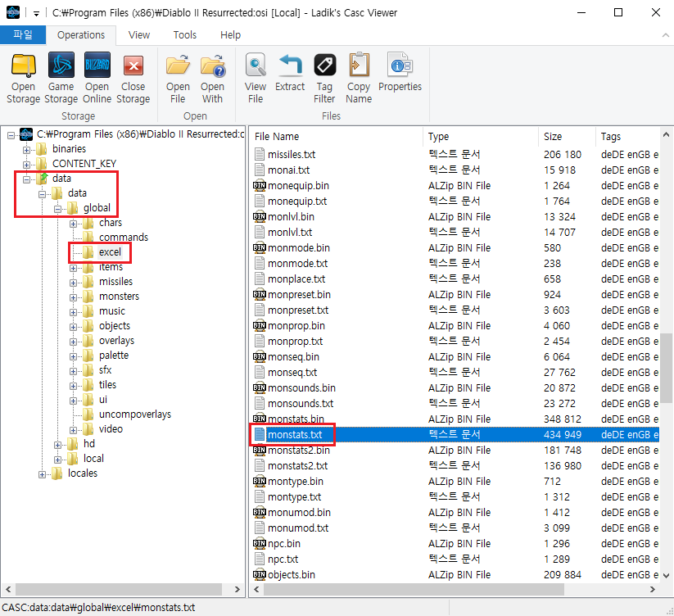Select the monlvl.bin file icon
Screen dimensions: 674x616
[259, 216]
